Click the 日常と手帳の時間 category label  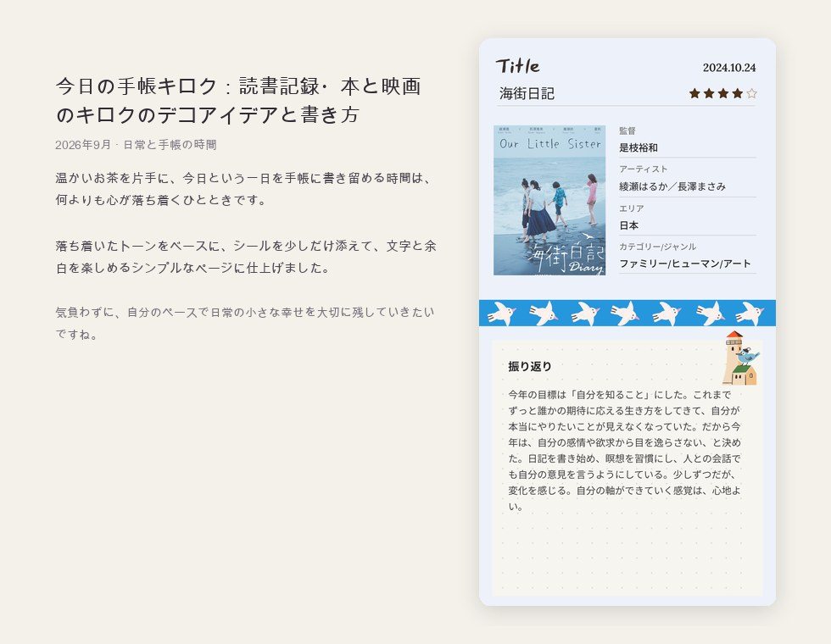170,145
